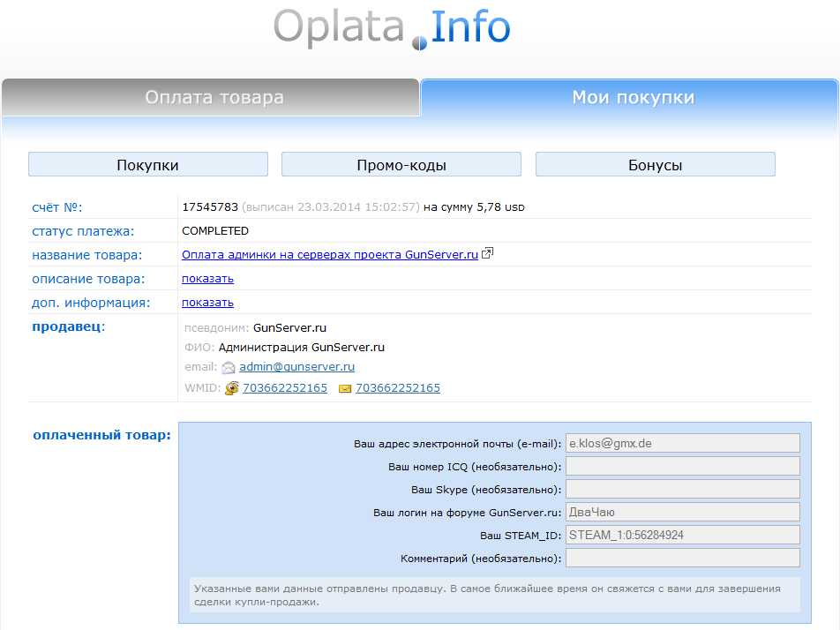This screenshot has width=840, height=630.
Task: Open the GunServer.ru product name link
Action: (x=330, y=254)
